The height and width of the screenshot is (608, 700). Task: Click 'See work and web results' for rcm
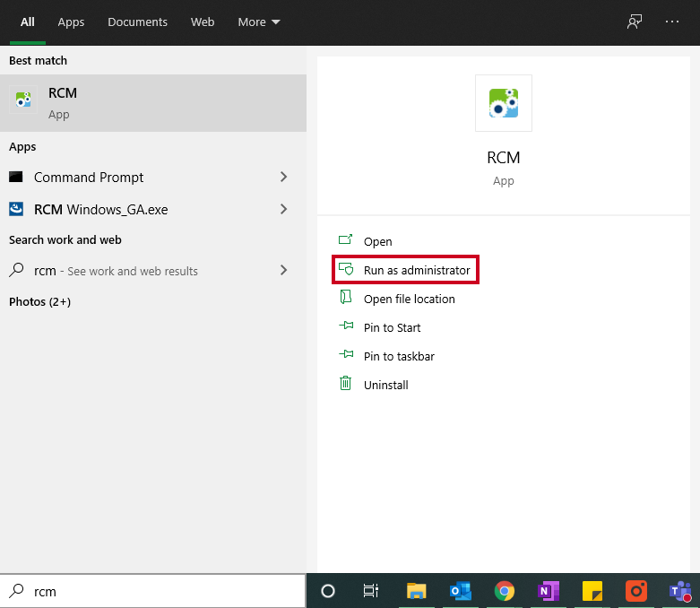click(x=132, y=271)
